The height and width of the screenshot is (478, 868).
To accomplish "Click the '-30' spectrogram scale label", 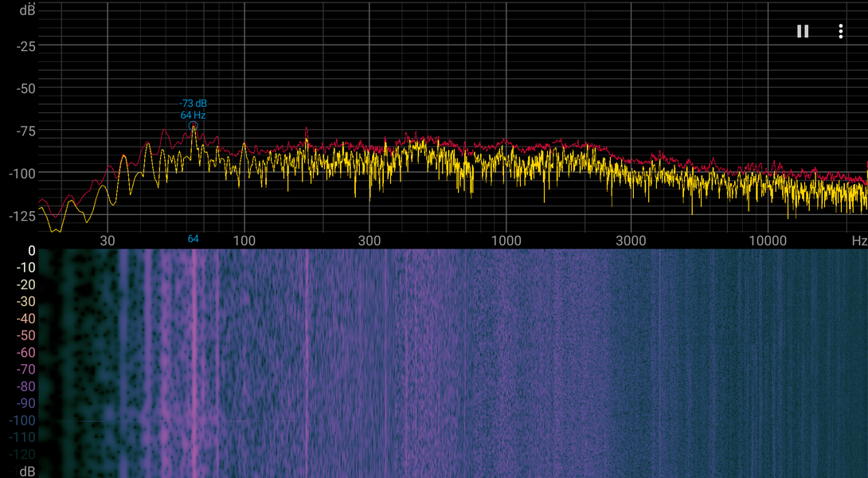I will [26, 302].
